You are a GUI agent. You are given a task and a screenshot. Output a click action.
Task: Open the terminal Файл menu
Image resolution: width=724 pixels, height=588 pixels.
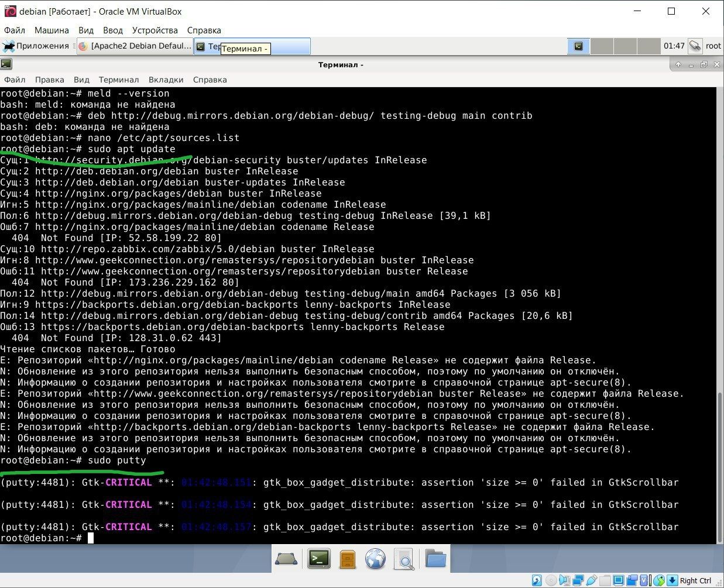(15, 80)
